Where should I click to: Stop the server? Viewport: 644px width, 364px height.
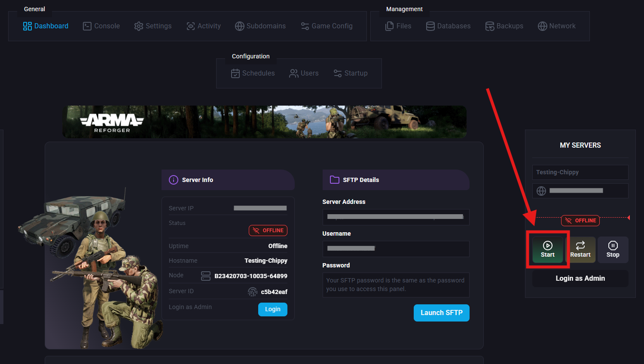[613, 250]
